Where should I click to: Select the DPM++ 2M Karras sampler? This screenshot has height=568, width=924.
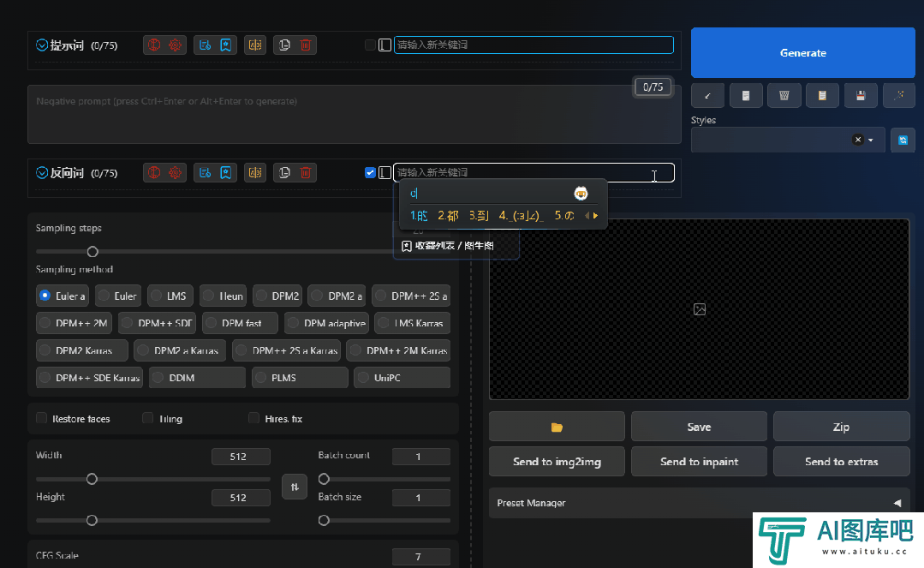coord(398,350)
